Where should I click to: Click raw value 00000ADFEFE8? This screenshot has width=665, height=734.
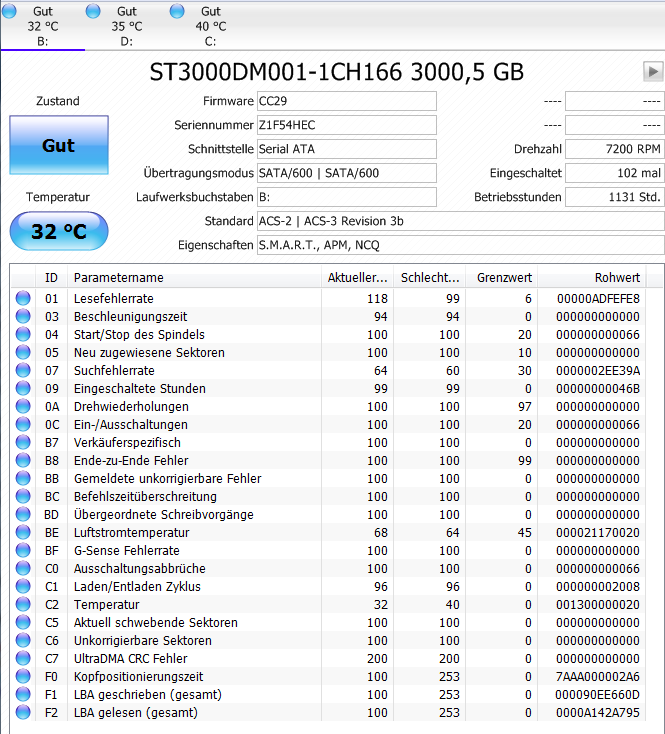(x=598, y=298)
